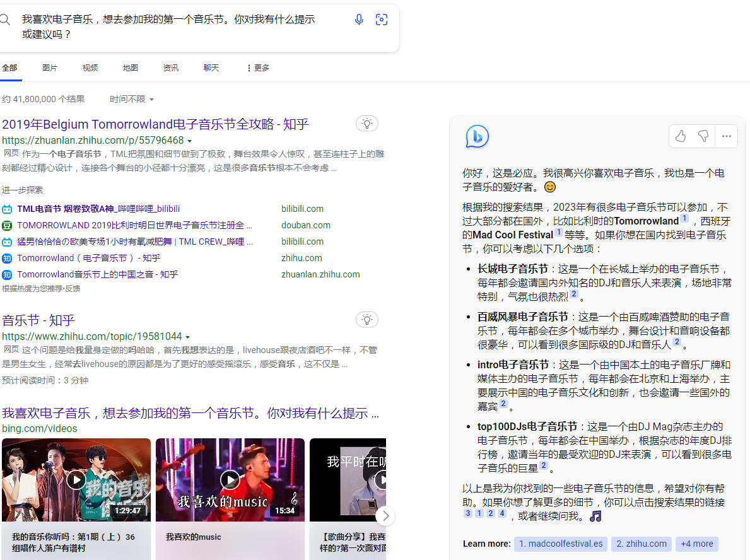Open the 我喜欢的music video title
Image resolution: width=750 pixels, height=560 pixels.
(x=193, y=537)
